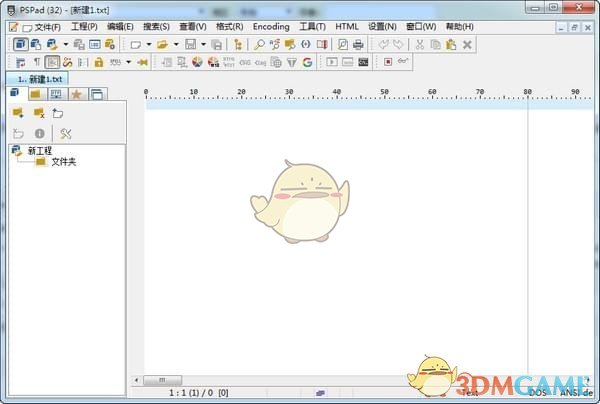The height and width of the screenshot is (404, 600).
Task: Click the Save All icon
Action: [x=217, y=45]
